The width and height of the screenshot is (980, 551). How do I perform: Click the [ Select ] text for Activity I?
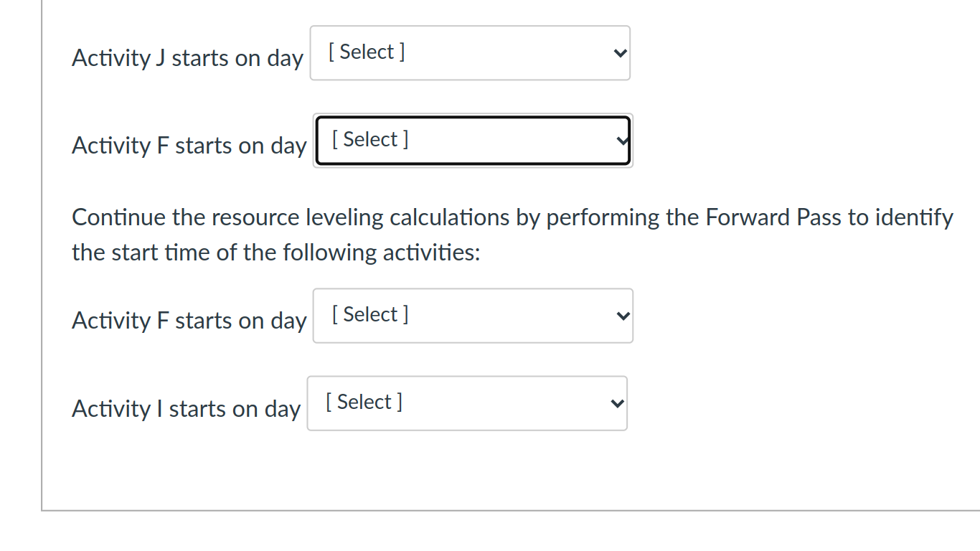point(364,401)
